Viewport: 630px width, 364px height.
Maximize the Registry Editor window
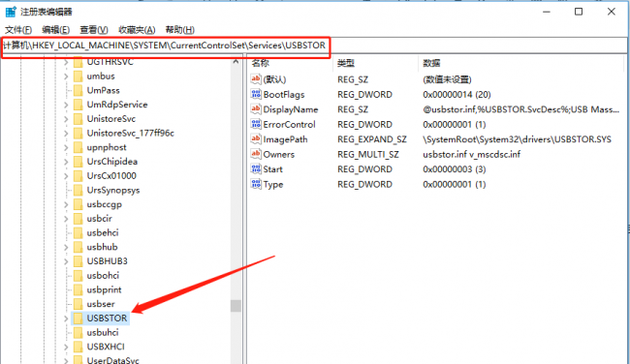click(x=579, y=12)
